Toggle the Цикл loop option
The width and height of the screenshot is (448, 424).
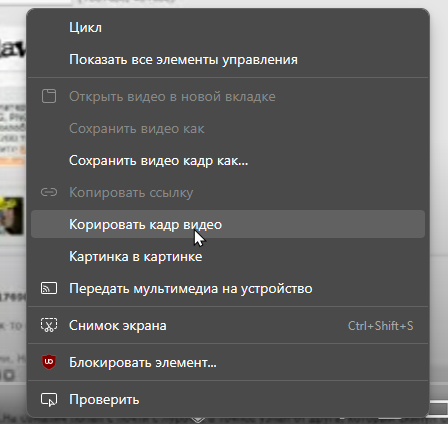tap(228, 27)
